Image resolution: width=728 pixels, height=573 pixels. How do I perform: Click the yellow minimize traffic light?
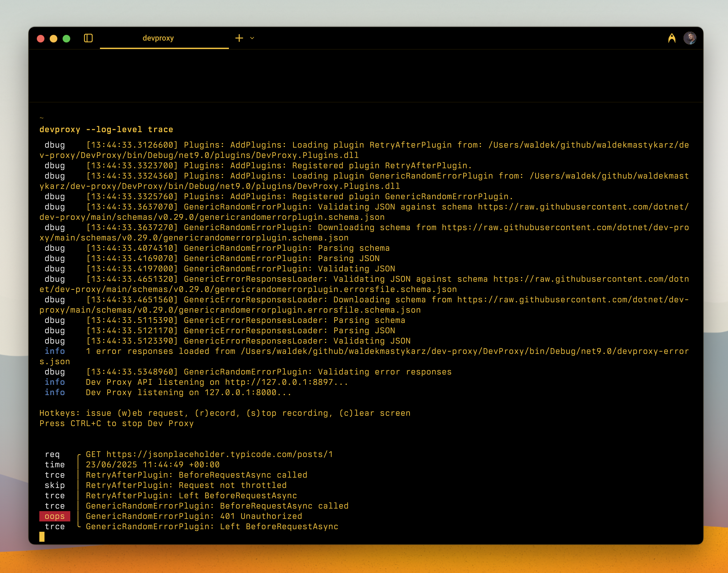pyautogui.click(x=54, y=39)
